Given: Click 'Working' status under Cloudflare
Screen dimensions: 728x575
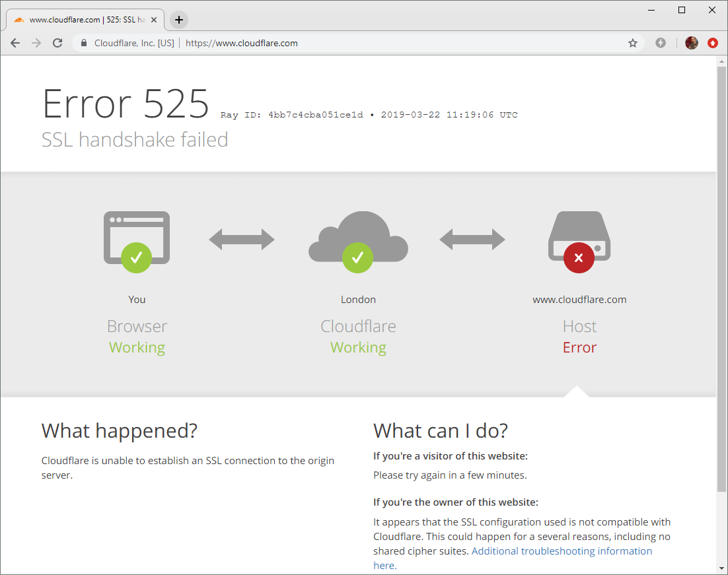Looking at the screenshot, I should coord(358,348).
